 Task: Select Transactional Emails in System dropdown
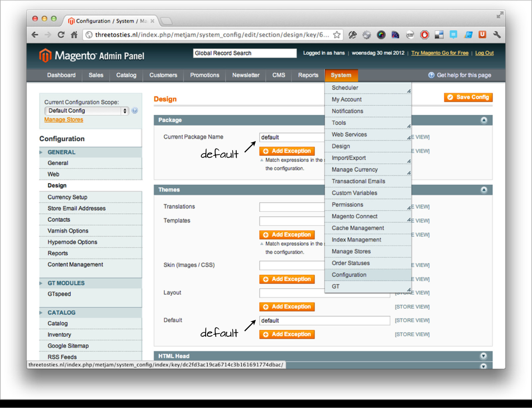coord(368,181)
